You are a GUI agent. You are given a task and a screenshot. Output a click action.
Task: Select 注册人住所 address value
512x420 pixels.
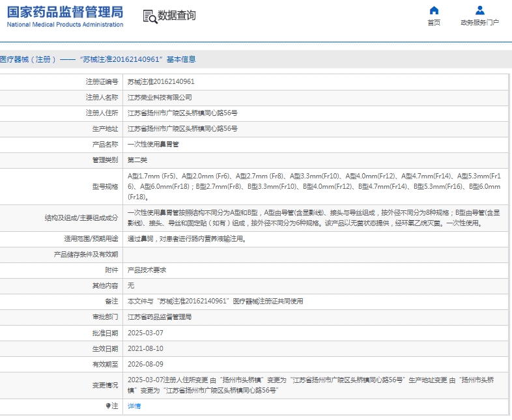[182, 113]
